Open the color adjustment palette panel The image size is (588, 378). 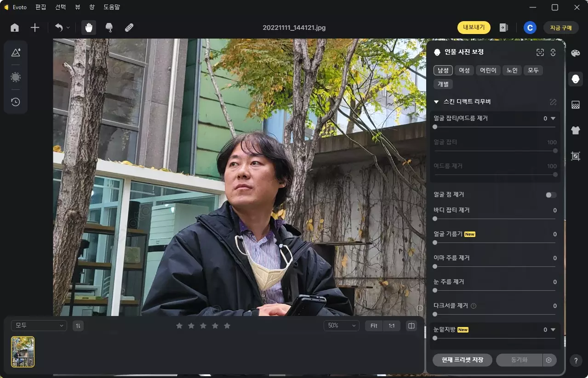tap(575, 53)
